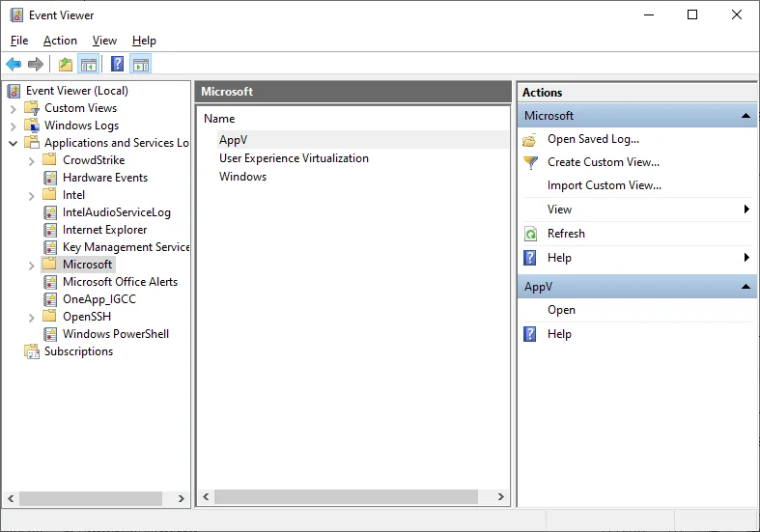
Task: Click the Internet Explorer log icon
Action: 50,230
